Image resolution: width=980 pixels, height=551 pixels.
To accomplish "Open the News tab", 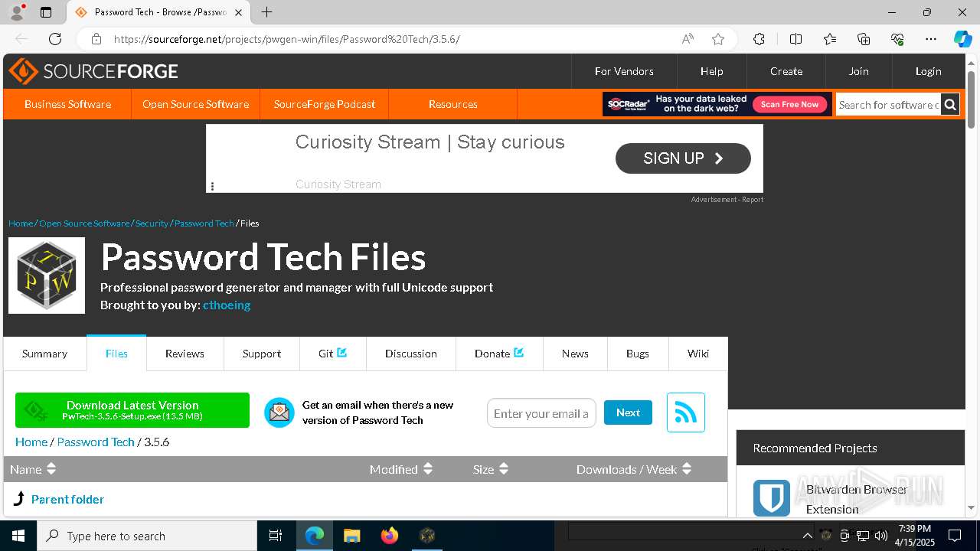I will tap(575, 354).
